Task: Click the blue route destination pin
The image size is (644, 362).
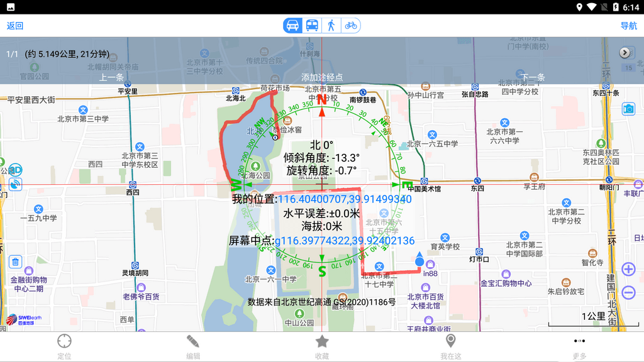Action: click(x=419, y=260)
